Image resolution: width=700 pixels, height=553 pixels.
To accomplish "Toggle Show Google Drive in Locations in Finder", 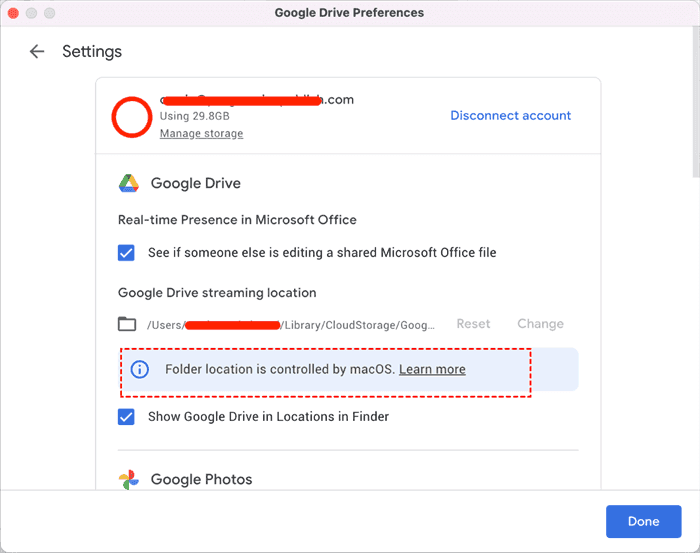I will [127, 417].
